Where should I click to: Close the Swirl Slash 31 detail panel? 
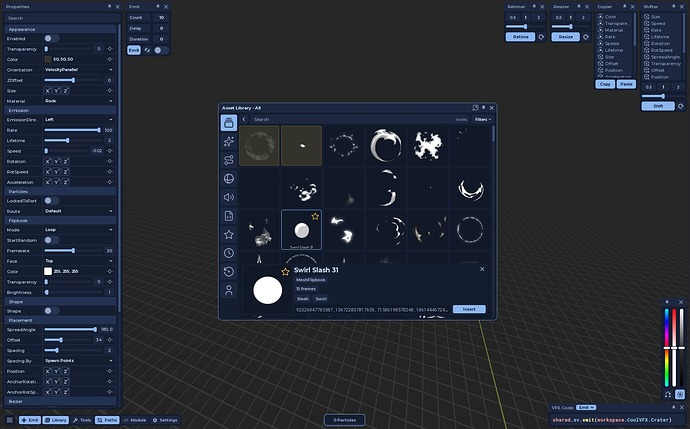482,269
